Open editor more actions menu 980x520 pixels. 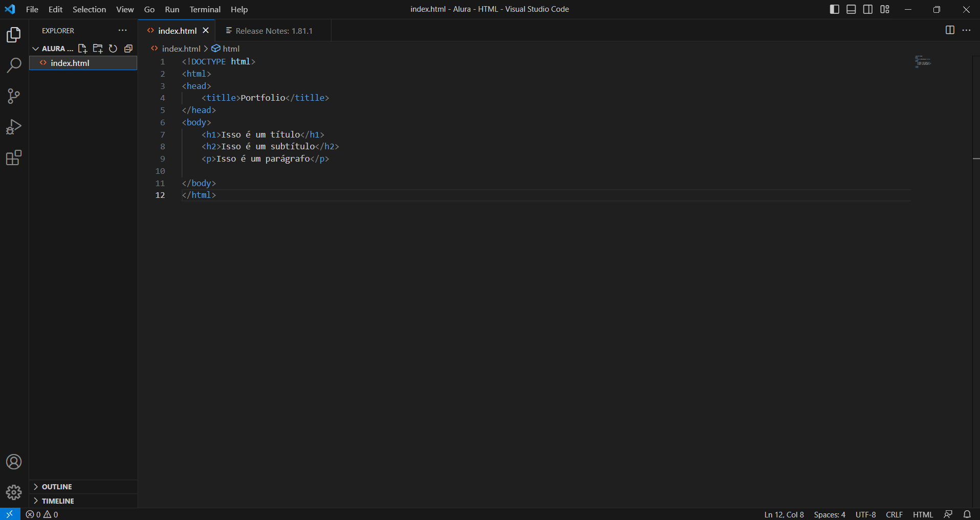pos(966,30)
